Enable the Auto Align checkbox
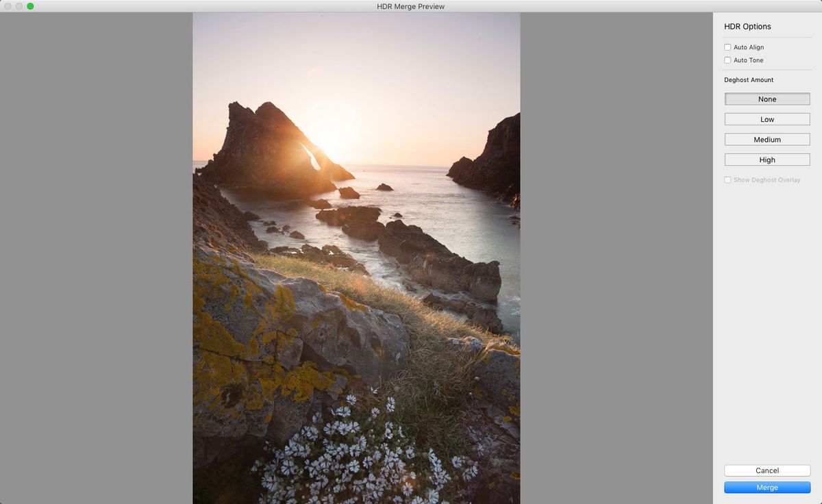The image size is (822, 504). pyautogui.click(x=727, y=47)
